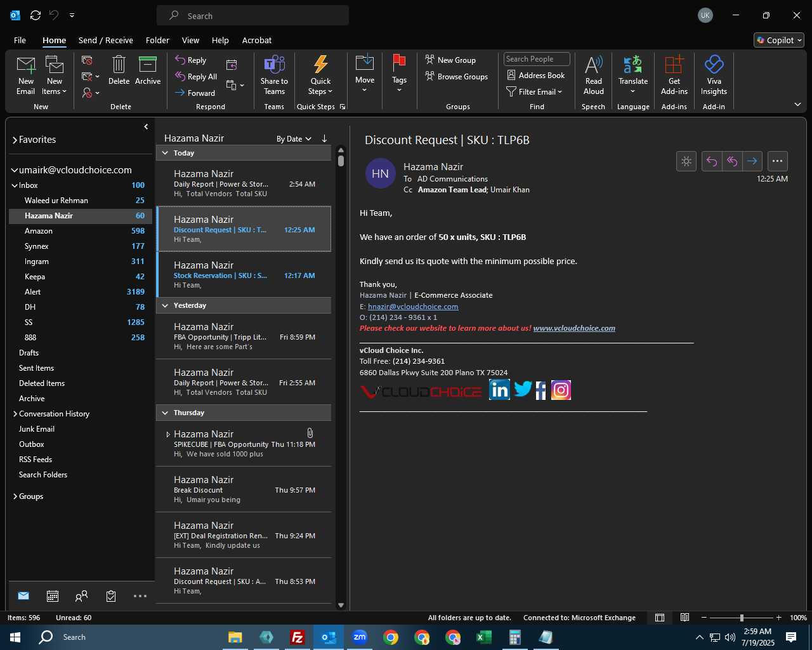Expand the Favorites section

click(15, 140)
